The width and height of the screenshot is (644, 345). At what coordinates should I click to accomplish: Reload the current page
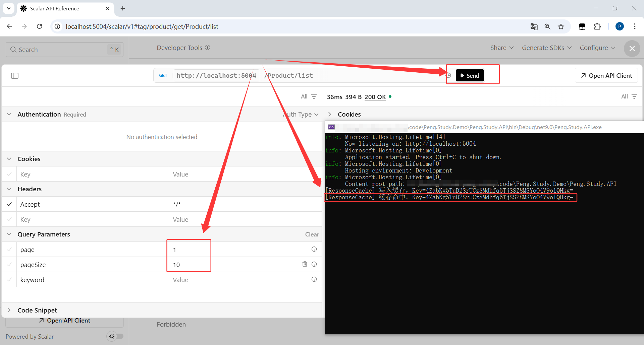pos(39,26)
